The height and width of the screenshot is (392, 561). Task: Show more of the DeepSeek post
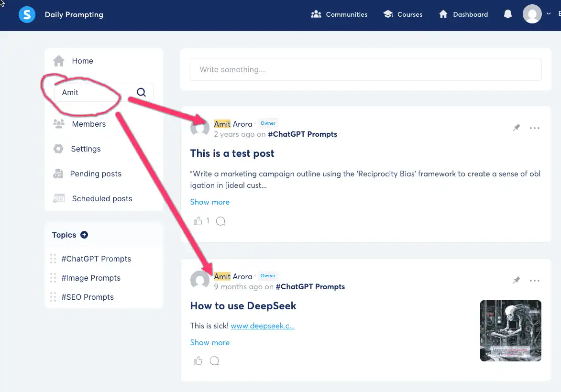coord(209,342)
